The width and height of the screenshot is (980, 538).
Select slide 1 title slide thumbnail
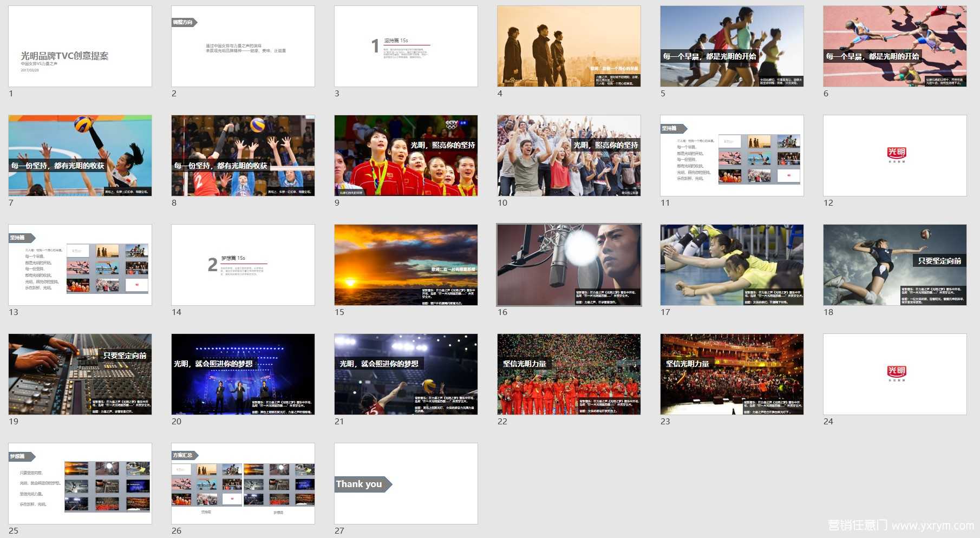pyautogui.click(x=80, y=46)
